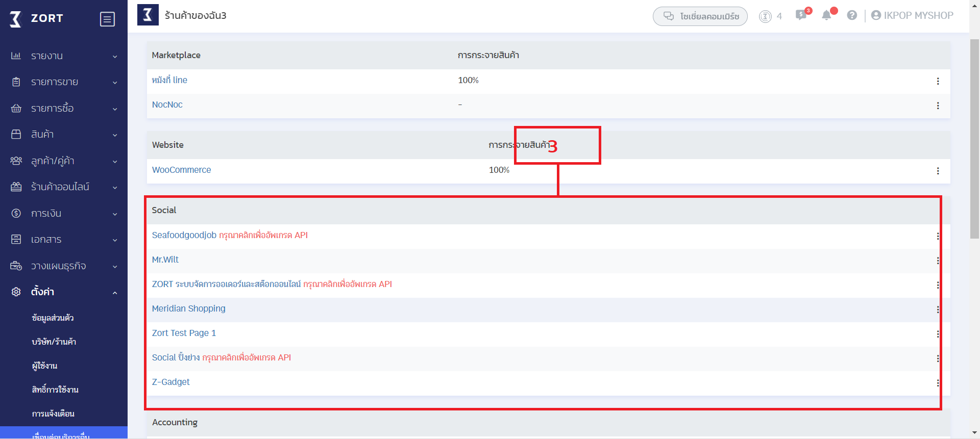
Task: Click the purchases basket icon
Action: [x=16, y=108]
